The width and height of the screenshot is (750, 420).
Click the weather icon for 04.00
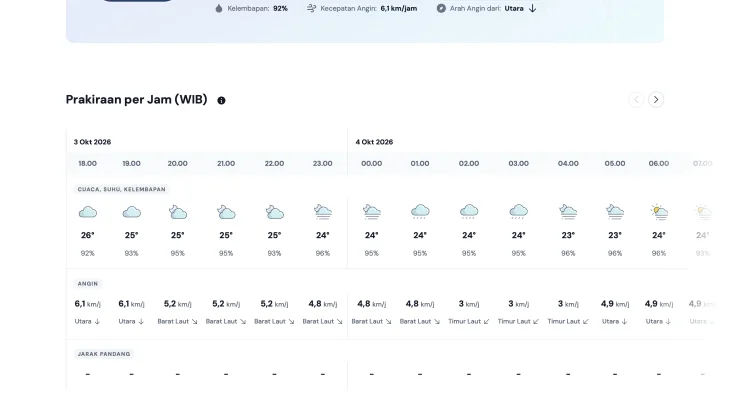tap(568, 211)
